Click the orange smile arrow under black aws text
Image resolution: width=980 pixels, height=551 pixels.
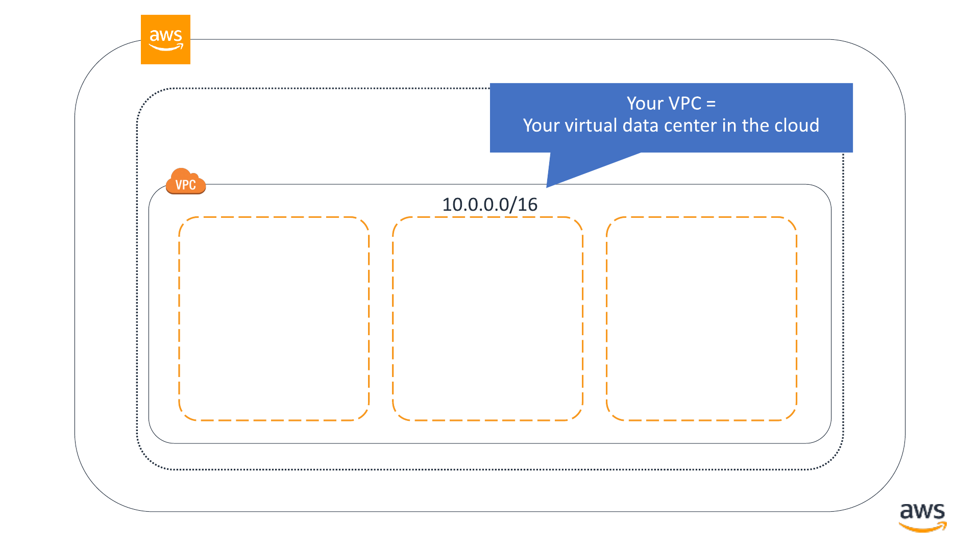(923, 527)
